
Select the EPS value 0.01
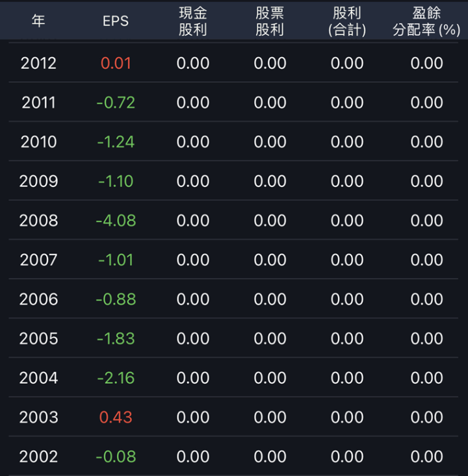[x=116, y=63]
